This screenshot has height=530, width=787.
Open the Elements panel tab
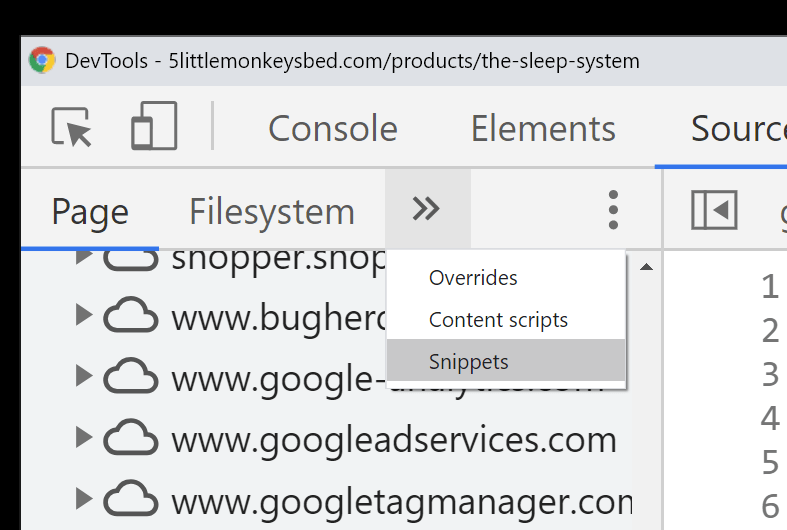(543, 129)
